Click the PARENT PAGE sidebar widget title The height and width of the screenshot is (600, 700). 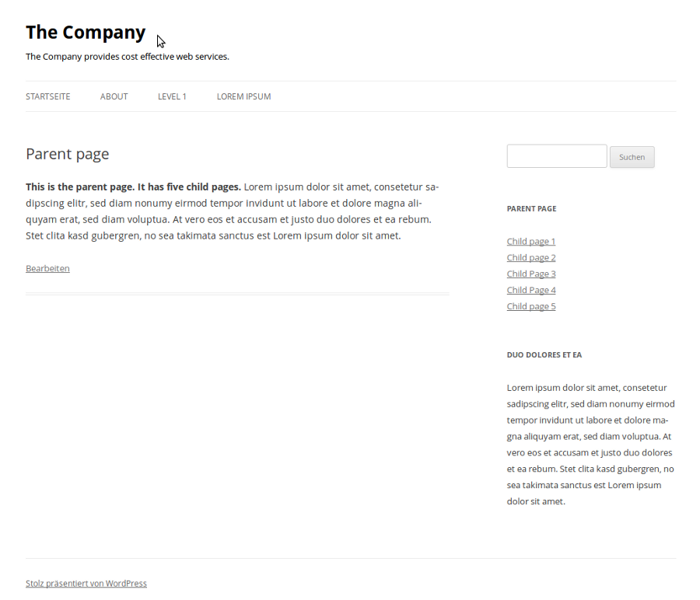click(x=531, y=209)
